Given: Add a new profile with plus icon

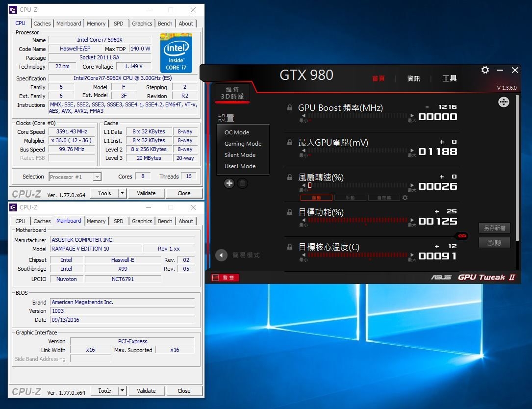Looking at the screenshot, I should pyautogui.click(x=229, y=183).
